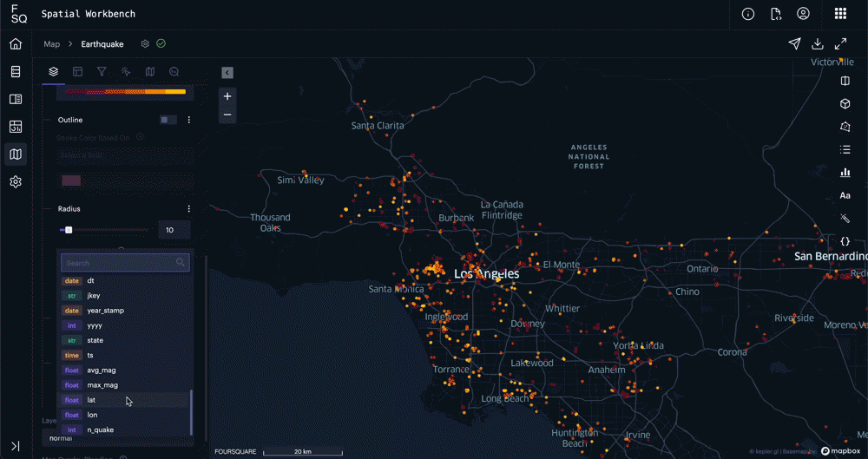Click the Stroke Color info icon
Viewport: 868px width, 459px height.
point(140,137)
